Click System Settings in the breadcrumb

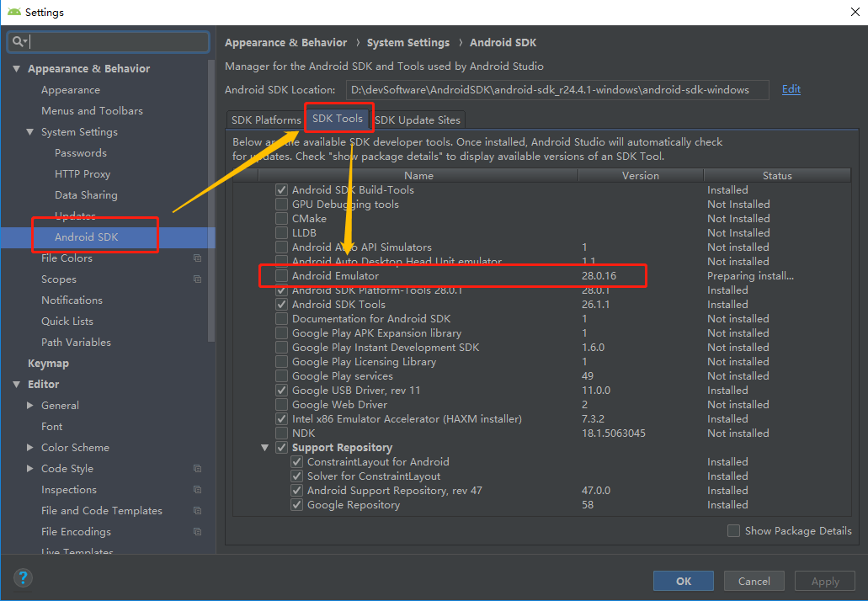pos(408,43)
